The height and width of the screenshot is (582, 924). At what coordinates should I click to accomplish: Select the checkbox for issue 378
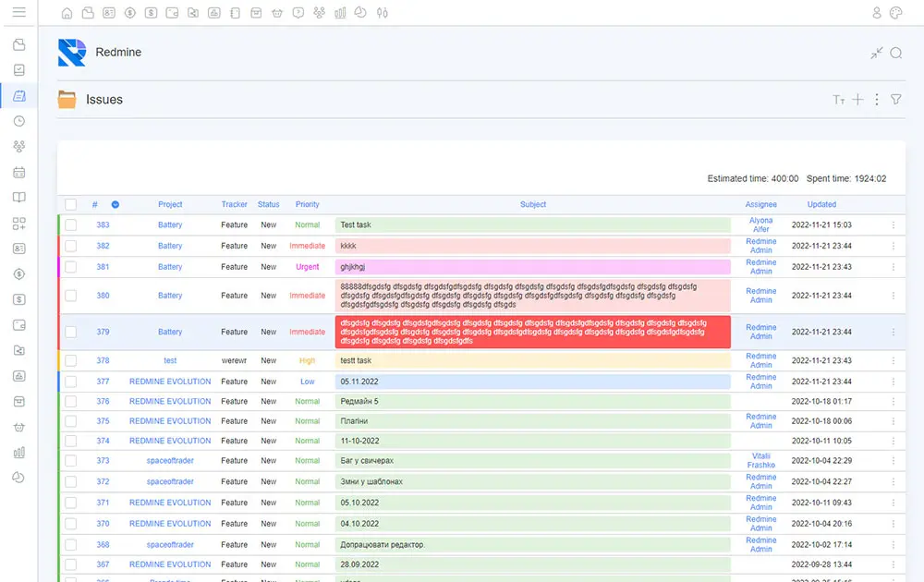[71, 361]
